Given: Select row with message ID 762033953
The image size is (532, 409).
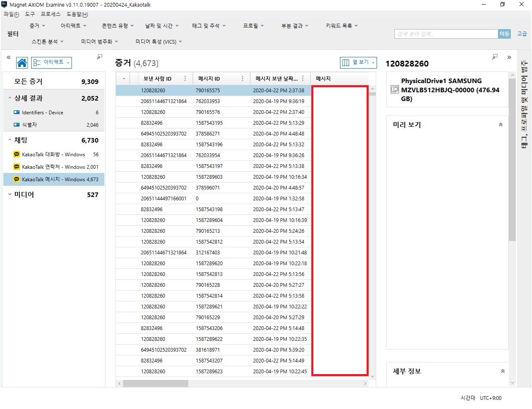Looking at the screenshot, I should [242, 101].
